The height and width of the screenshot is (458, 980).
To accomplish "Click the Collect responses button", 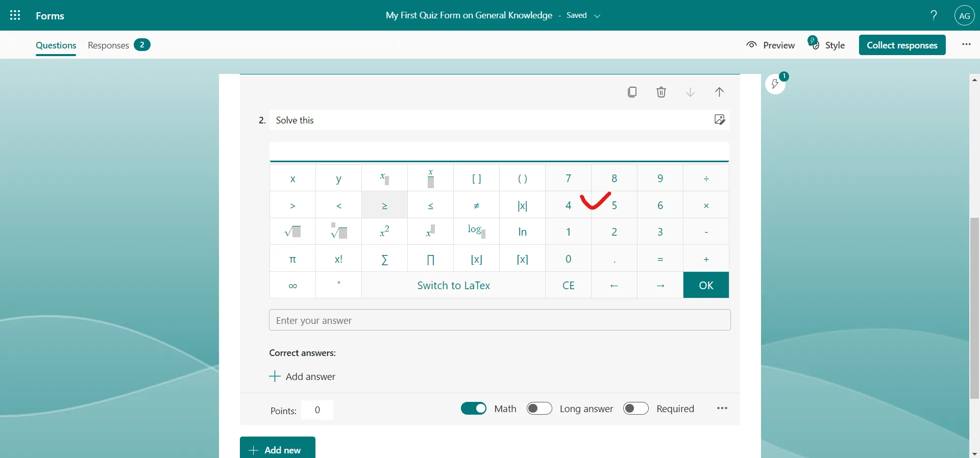I will pos(902,45).
